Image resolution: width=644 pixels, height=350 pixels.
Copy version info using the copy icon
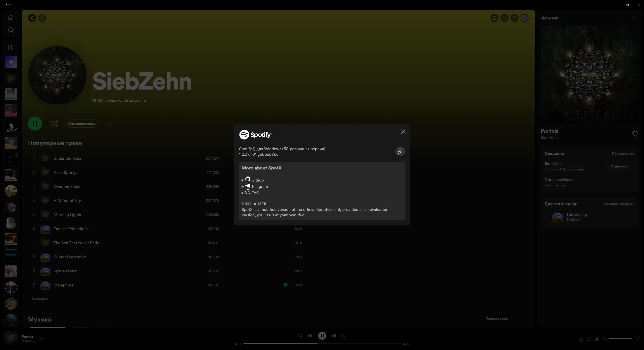click(400, 152)
